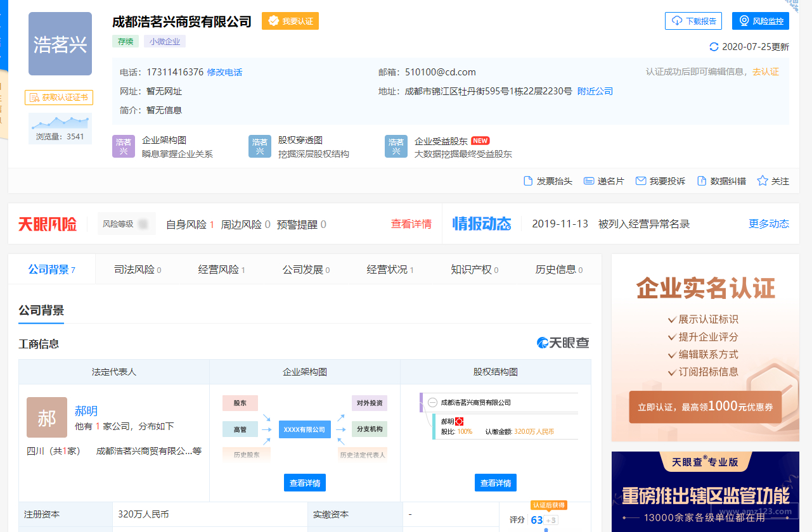Image resolution: width=812 pixels, height=532 pixels.
Task: Click the 修改电话 link
Action: click(x=224, y=72)
